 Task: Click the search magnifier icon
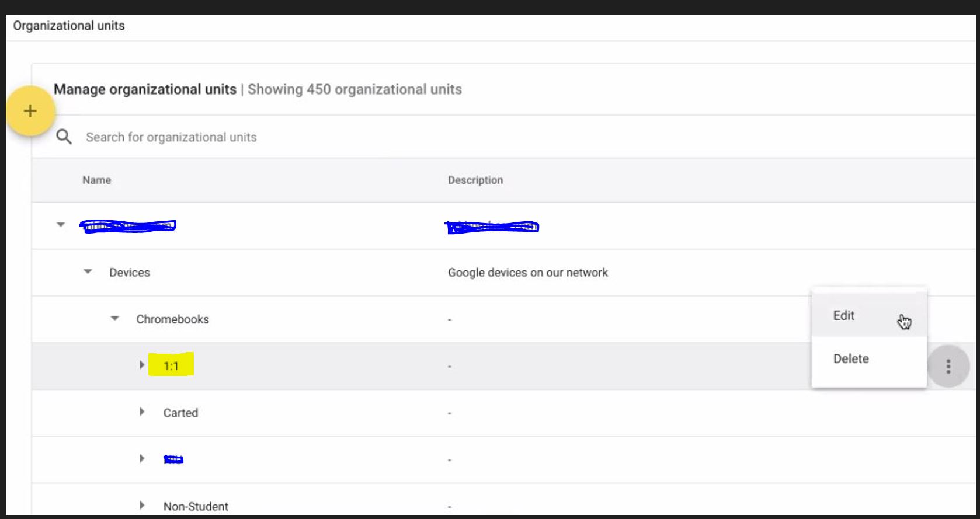tap(64, 137)
